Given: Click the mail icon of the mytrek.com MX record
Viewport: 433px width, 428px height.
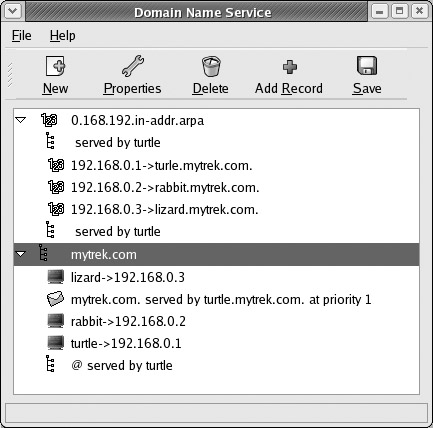Looking at the screenshot, I should pyautogui.click(x=55, y=299).
